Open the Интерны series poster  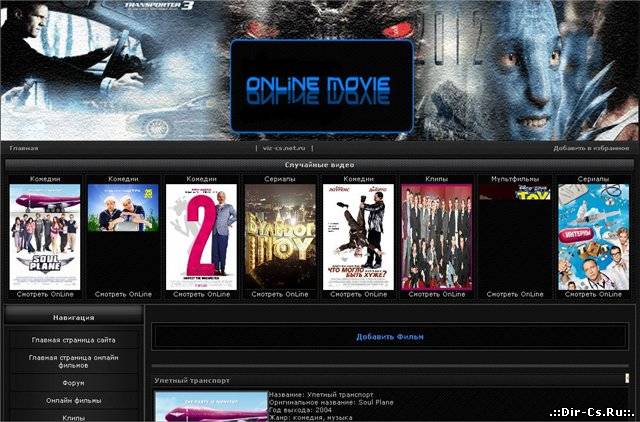tap(593, 237)
